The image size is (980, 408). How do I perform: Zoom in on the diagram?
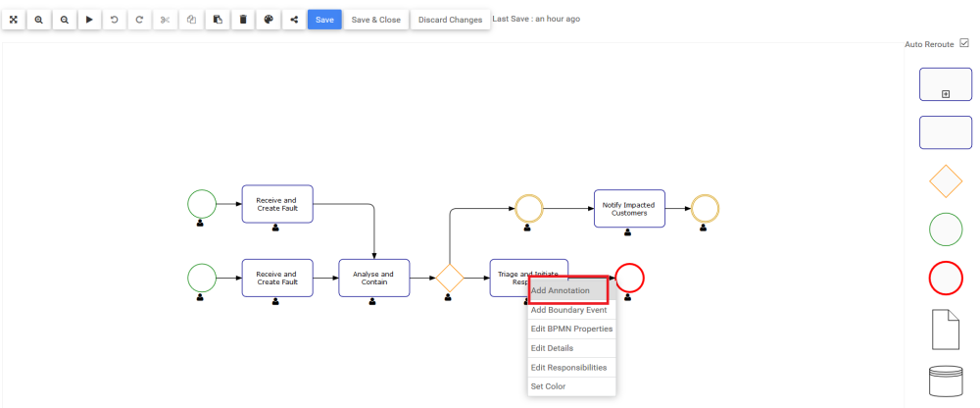pos(39,20)
